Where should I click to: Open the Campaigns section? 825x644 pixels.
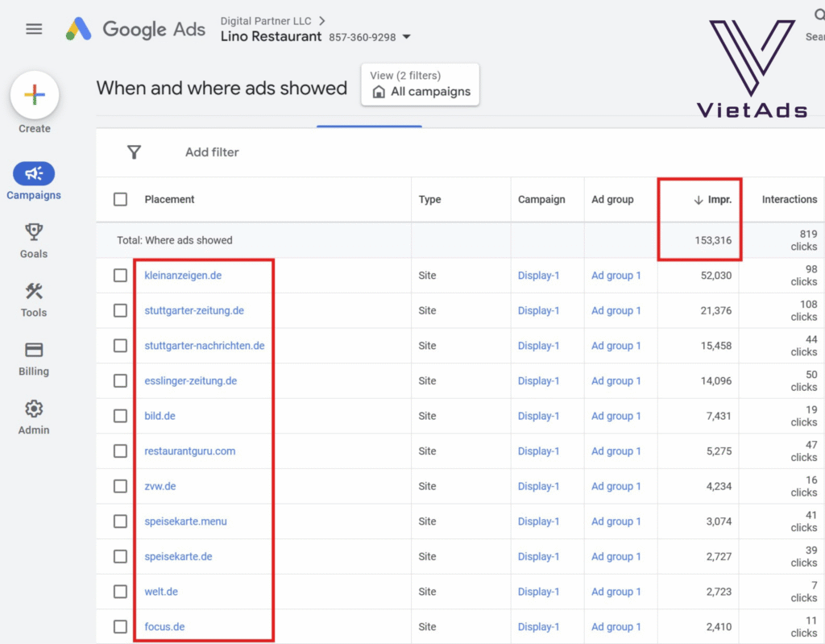point(34,181)
